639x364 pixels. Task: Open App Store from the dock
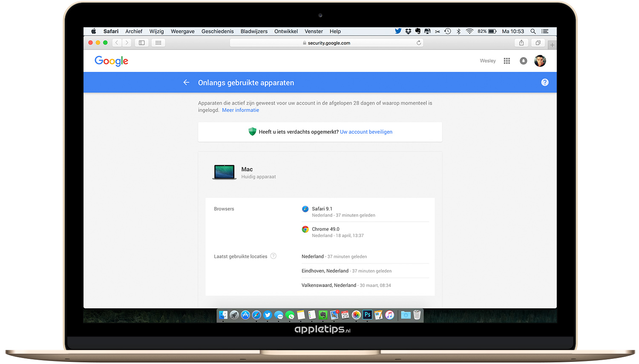pos(245,315)
